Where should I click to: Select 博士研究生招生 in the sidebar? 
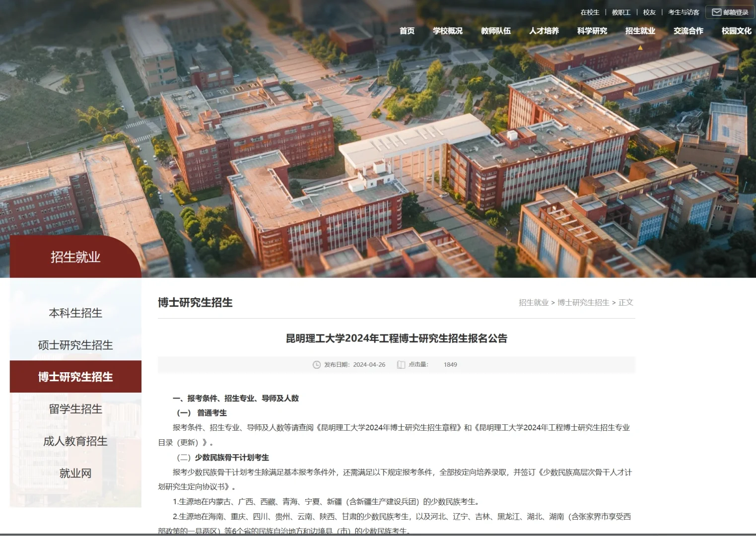75,377
